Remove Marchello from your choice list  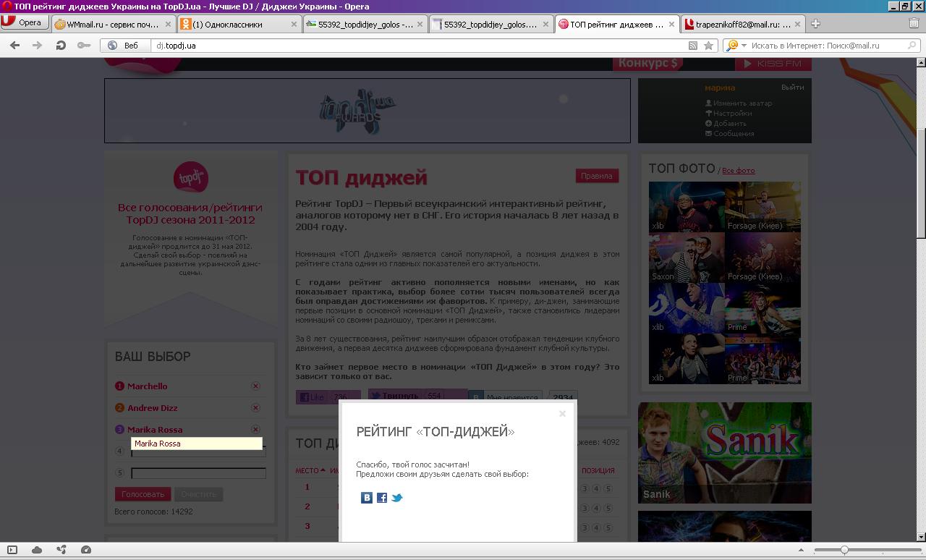[x=255, y=386]
